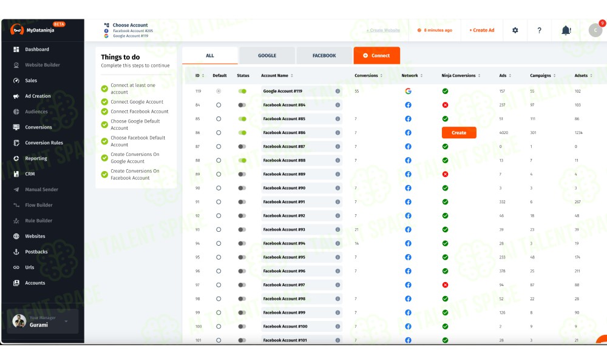
Task: Toggle status switch for Facebook Account #84
Action: (242, 105)
